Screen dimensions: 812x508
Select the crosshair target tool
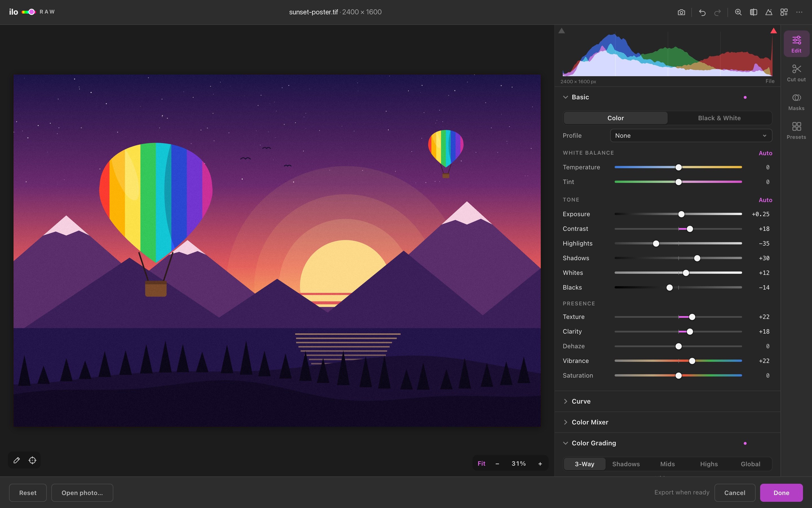click(x=32, y=460)
